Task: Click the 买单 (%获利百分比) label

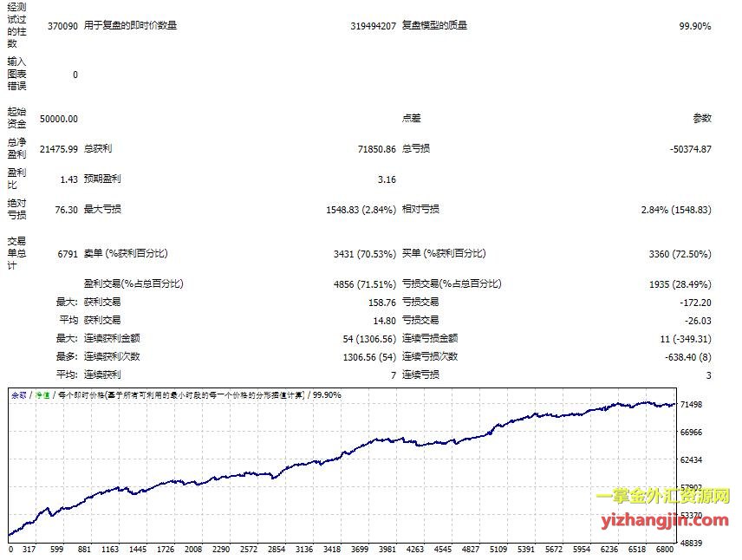Action: tap(444, 254)
